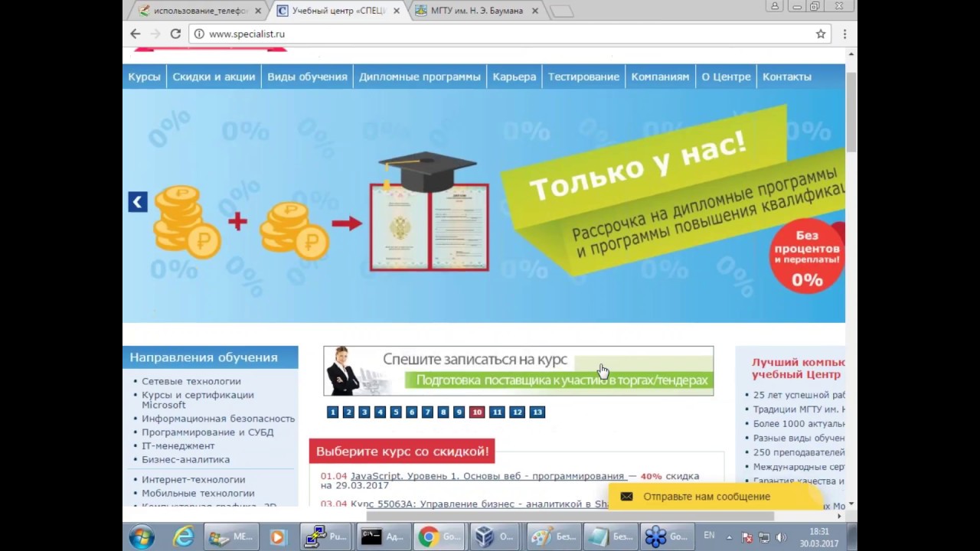Go to banner page 11
This screenshot has height=551, width=980.
tap(497, 412)
